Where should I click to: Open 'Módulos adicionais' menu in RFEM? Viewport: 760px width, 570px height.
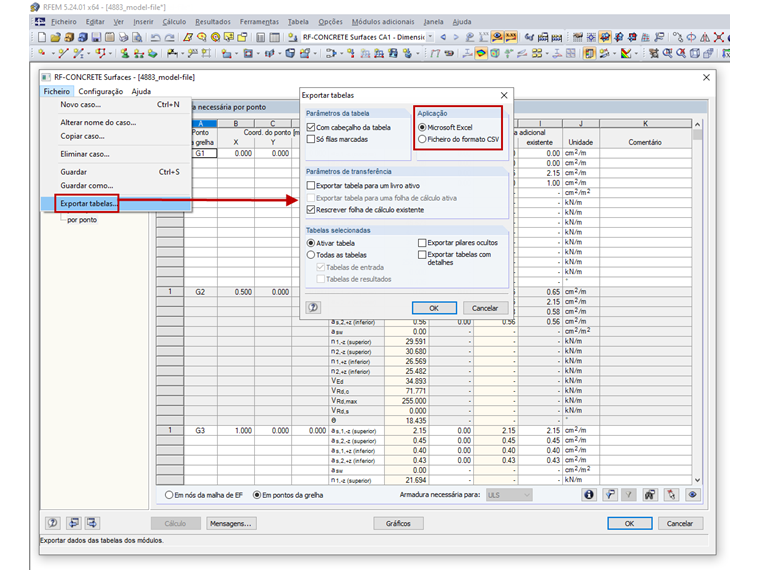tap(383, 22)
